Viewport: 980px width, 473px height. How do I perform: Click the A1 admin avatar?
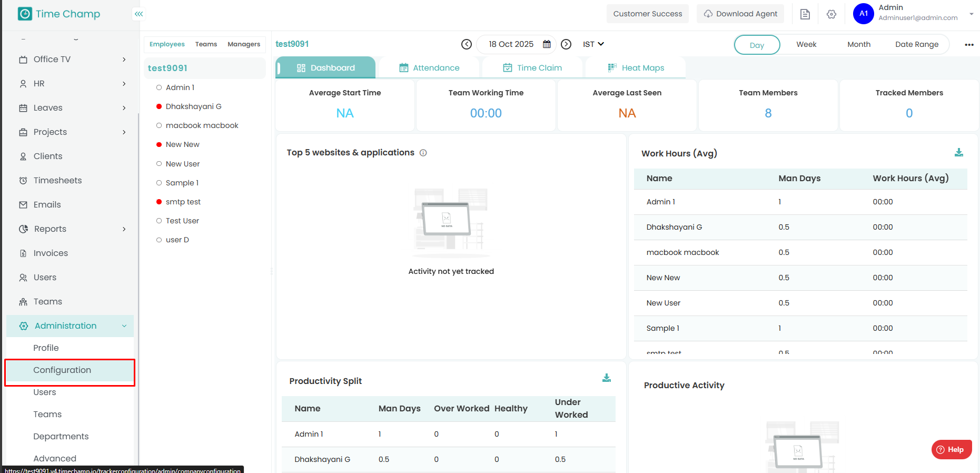864,14
